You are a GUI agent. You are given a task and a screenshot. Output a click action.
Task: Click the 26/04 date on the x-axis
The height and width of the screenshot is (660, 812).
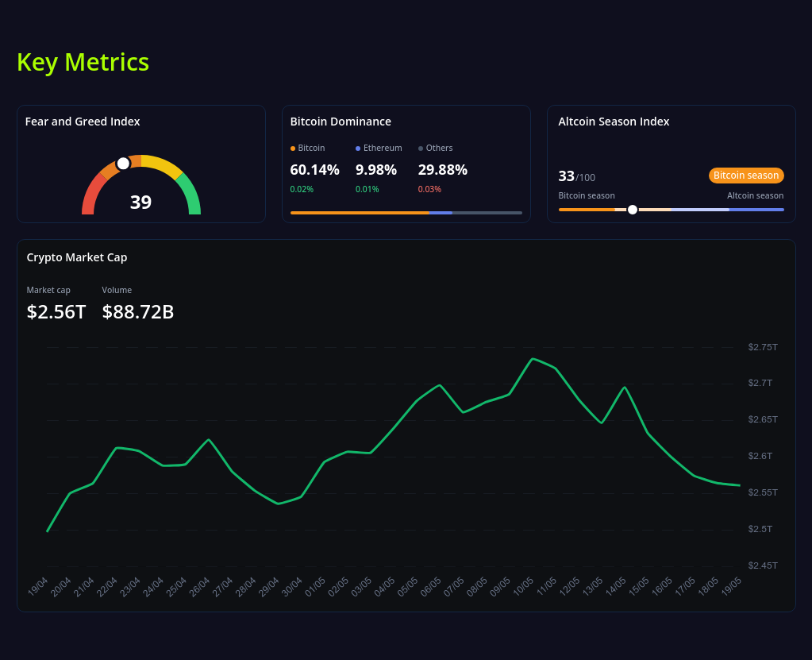click(200, 586)
